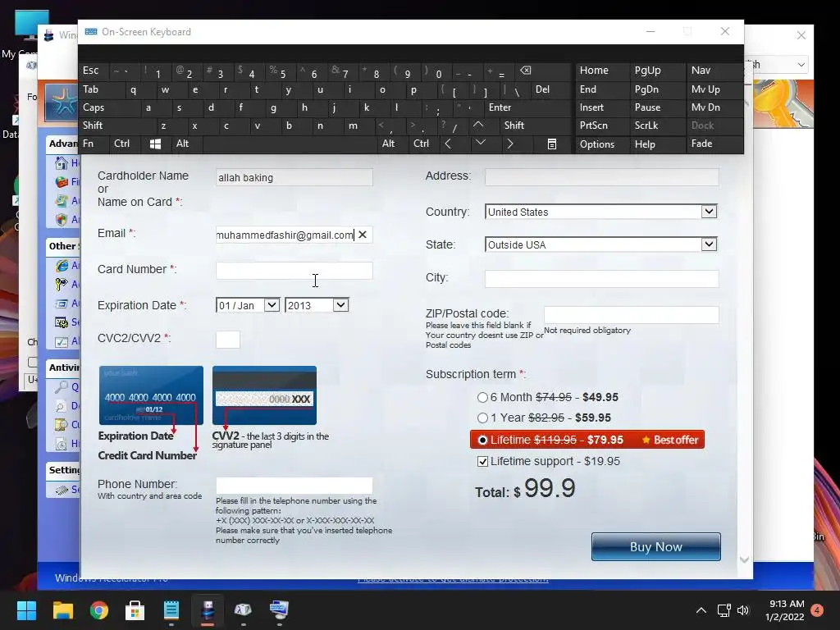Image resolution: width=840 pixels, height=630 pixels.
Task: Click the firewall icon in Advanced sidebar
Action: (x=62, y=181)
